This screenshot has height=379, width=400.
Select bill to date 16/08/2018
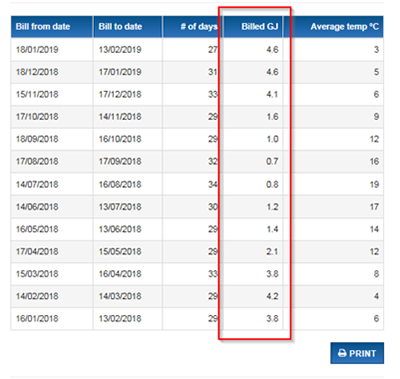point(120,184)
